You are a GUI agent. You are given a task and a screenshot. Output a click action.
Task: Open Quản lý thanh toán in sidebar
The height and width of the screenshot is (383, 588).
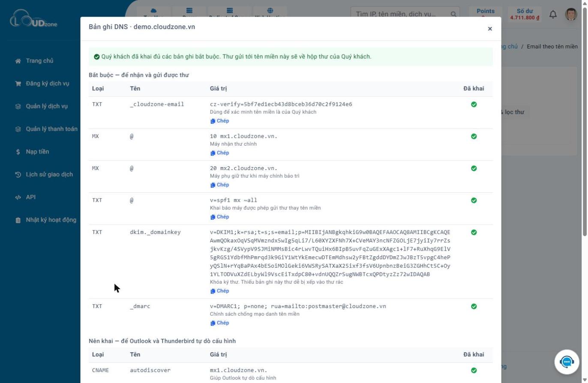51,129
